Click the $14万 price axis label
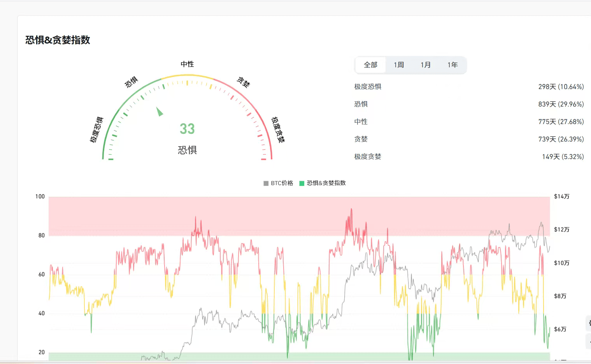The width and height of the screenshot is (591, 364). point(561,196)
